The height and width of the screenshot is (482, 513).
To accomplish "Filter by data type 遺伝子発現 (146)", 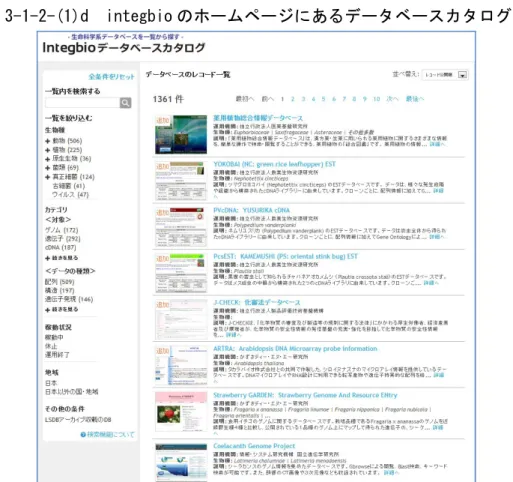I will pyautogui.click(x=69, y=299).
